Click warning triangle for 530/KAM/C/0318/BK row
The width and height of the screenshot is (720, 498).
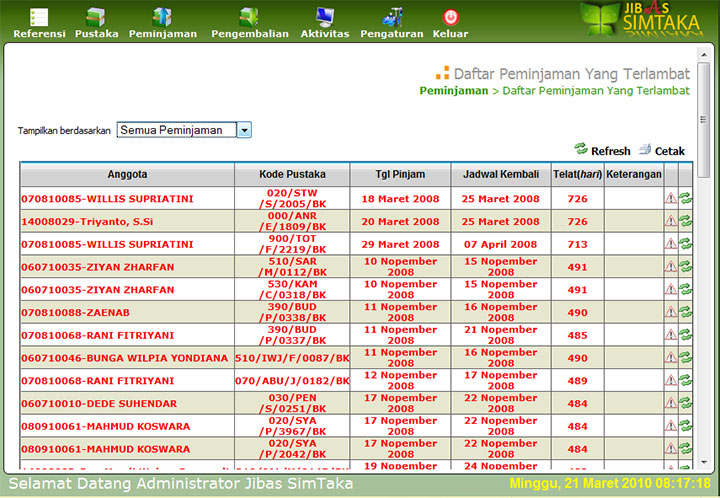[x=671, y=289]
